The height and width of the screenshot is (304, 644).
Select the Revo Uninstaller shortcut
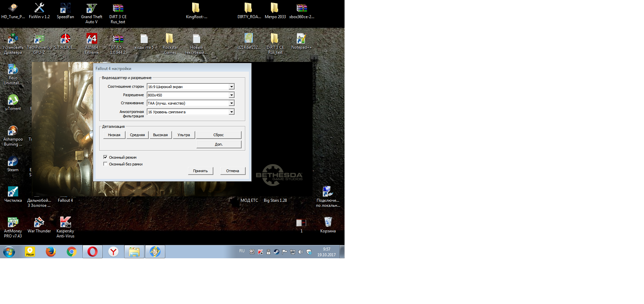coord(13,74)
